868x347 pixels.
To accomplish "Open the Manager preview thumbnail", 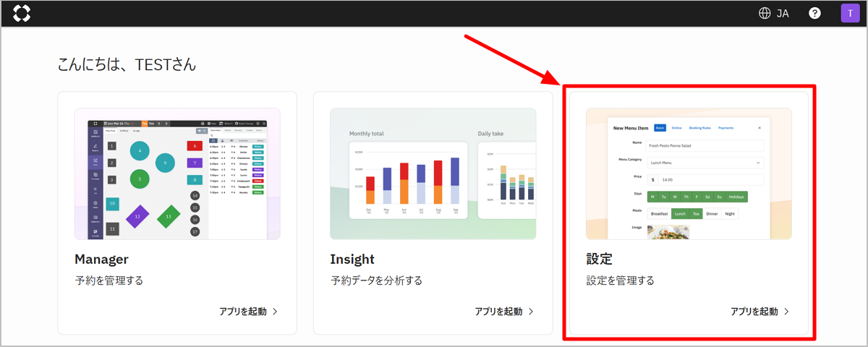I will [177, 173].
